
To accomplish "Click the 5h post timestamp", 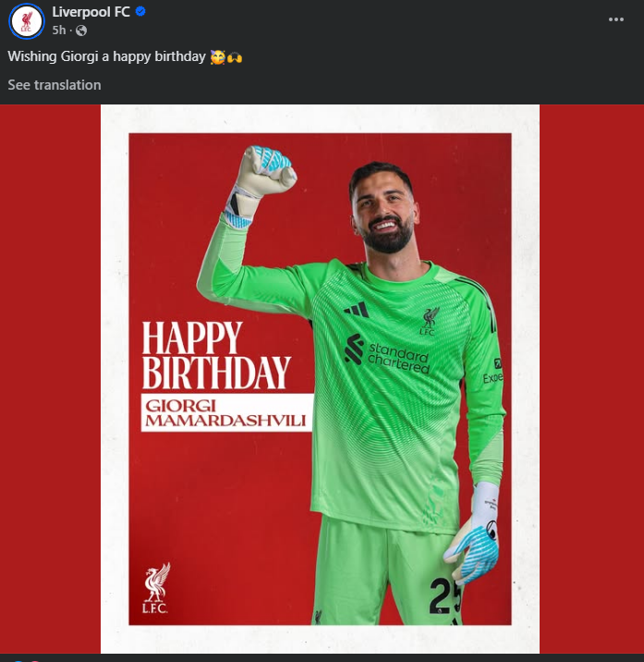I will click(x=59, y=31).
